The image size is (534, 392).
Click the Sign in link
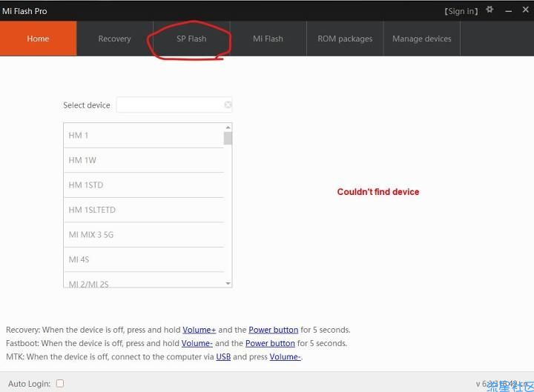click(x=461, y=11)
